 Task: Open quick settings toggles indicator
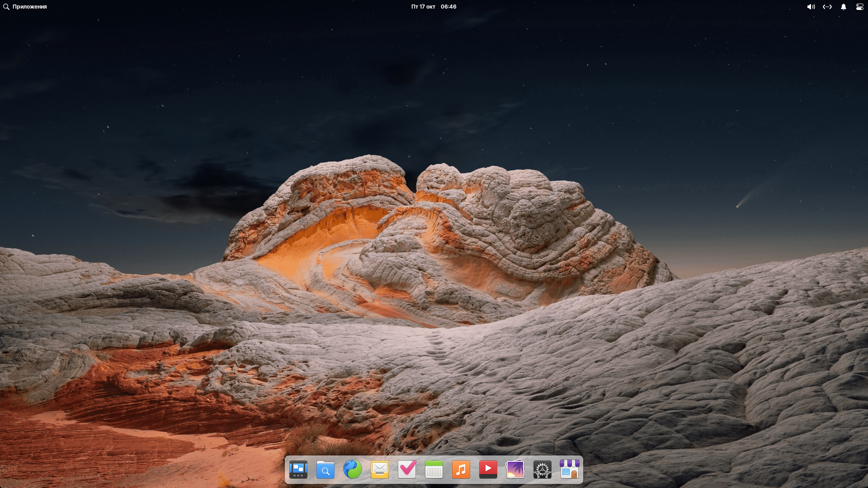tap(860, 7)
